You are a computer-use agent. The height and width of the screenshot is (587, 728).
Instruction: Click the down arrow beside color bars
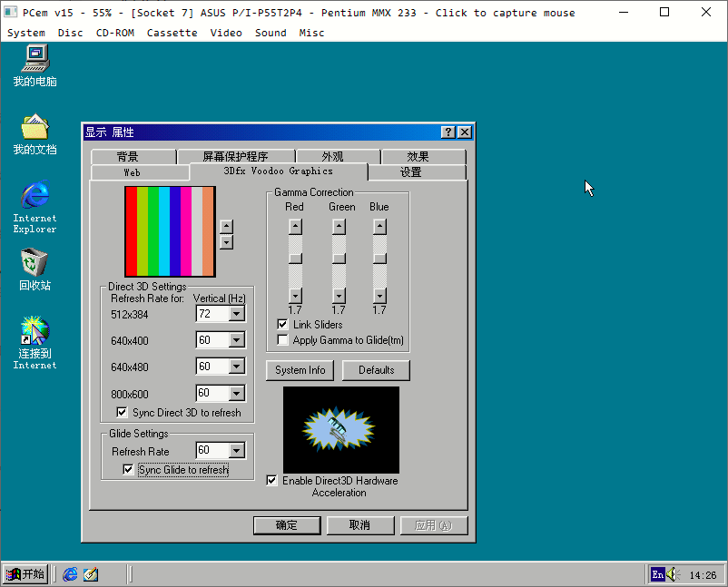coord(226,241)
